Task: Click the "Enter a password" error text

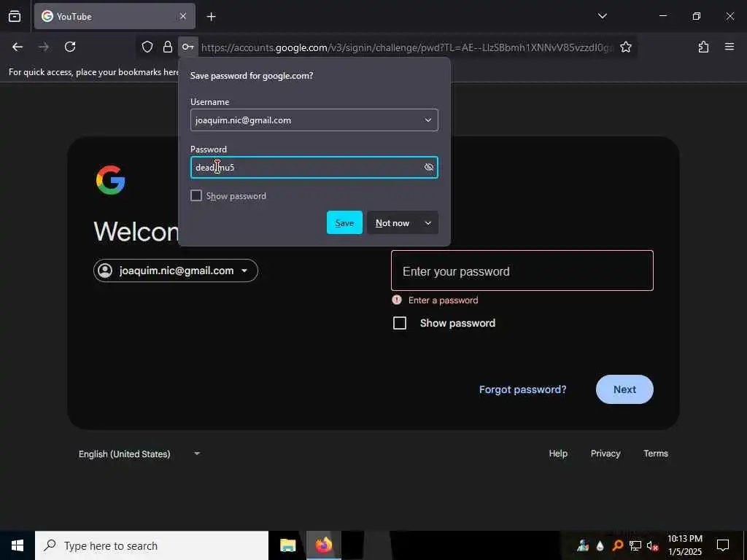Action: coord(443,300)
